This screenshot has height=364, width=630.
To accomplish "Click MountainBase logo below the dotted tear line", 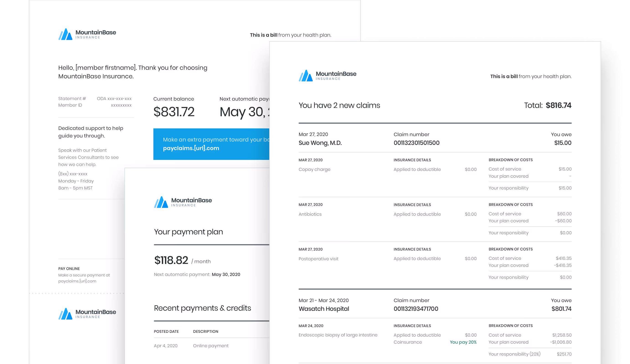I will tap(87, 313).
